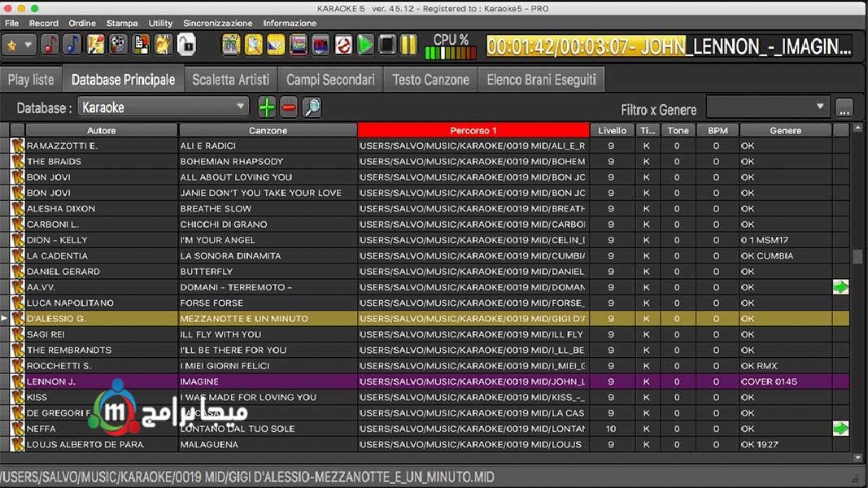
Task: Select the I'M YOUR ANGEL song
Action: coord(268,240)
